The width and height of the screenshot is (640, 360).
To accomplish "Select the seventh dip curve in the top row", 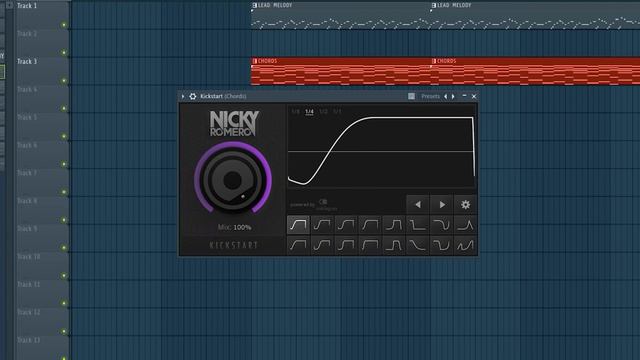I will [442, 225].
